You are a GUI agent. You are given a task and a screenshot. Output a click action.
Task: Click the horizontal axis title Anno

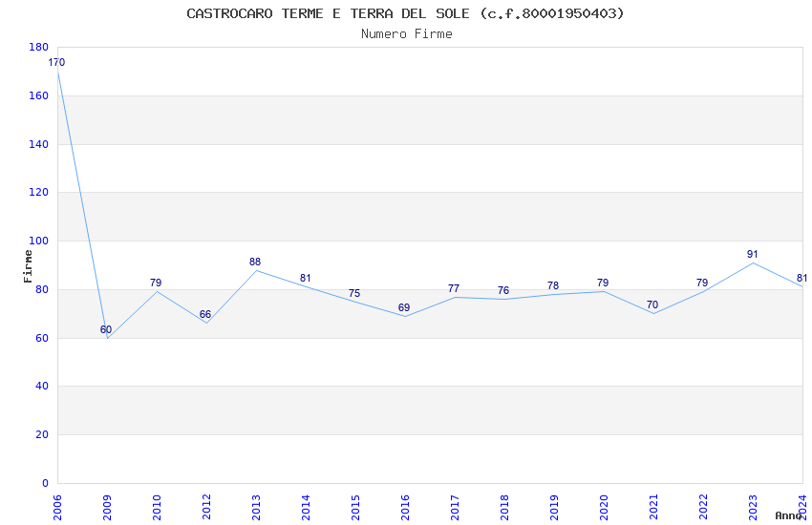pos(788,515)
